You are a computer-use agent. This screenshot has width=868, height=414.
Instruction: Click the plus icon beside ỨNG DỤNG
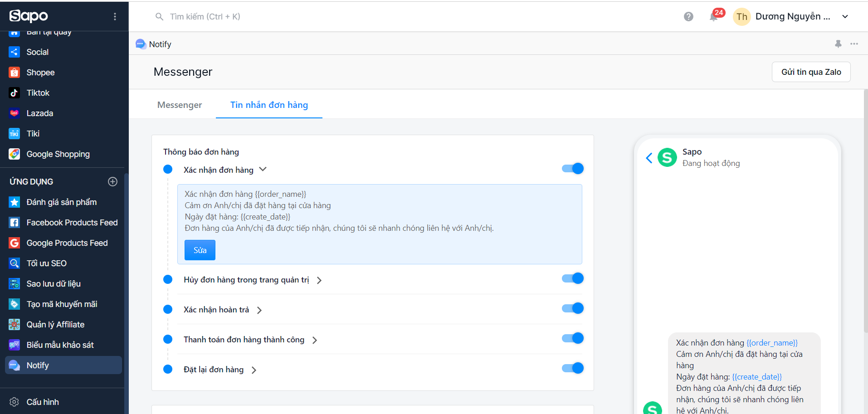click(x=113, y=182)
